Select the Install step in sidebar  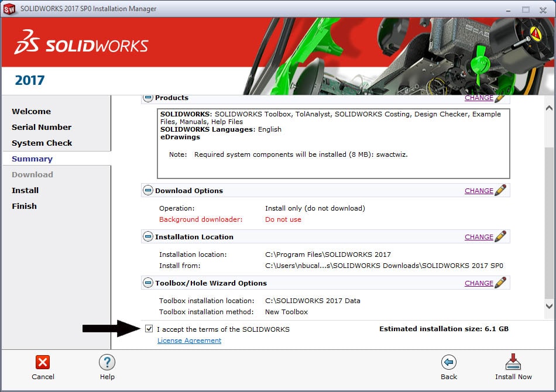(x=25, y=190)
